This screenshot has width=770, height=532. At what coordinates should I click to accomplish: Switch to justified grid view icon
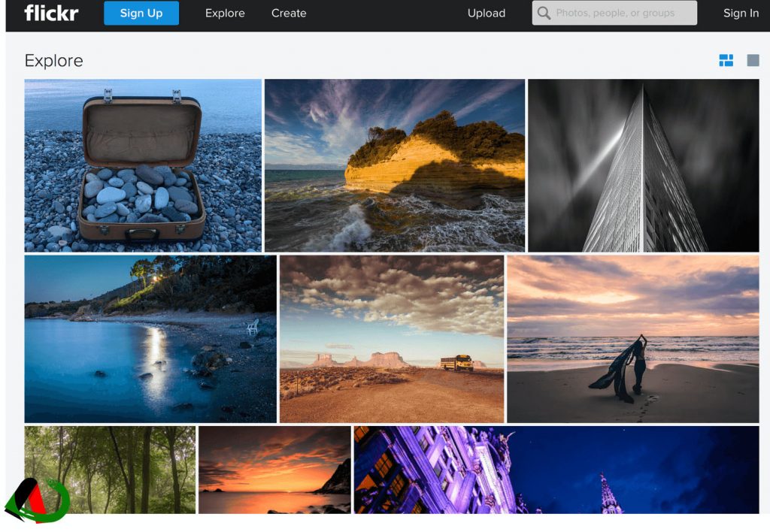click(x=726, y=60)
